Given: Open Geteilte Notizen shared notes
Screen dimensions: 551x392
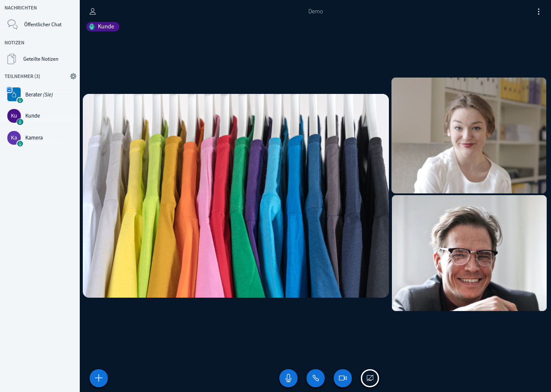Looking at the screenshot, I should 41,59.
